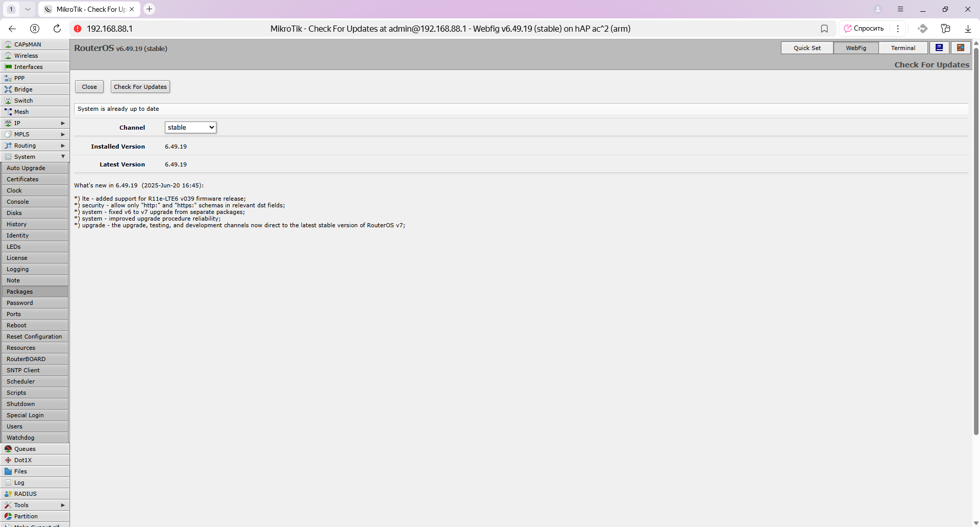Click the scrollbar down arrow
Screen dimensions: 980x527
pyautogui.click(x=976, y=523)
